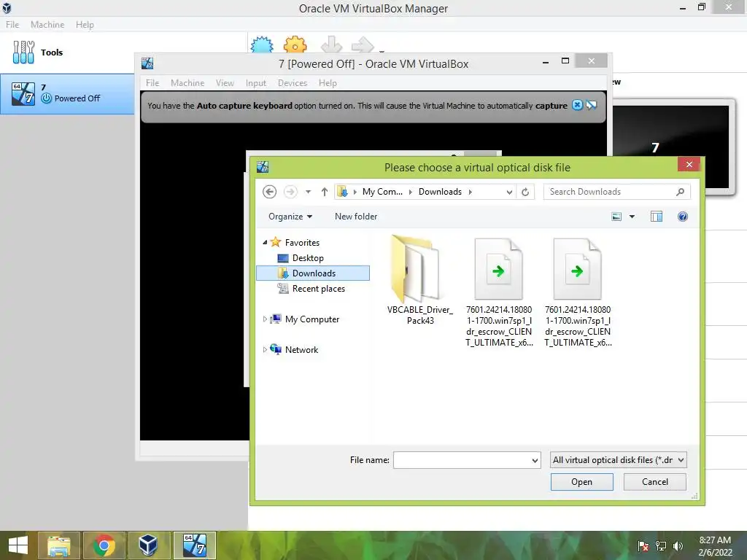Screen dimensions: 747x560
Task: Open Help menu in VM window
Action: pyautogui.click(x=328, y=83)
